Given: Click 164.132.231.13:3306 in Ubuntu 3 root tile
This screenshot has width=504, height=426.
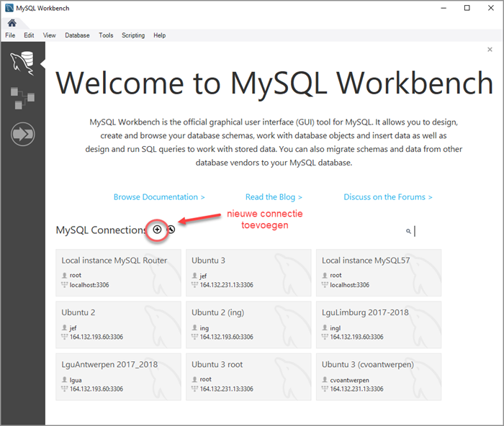Looking at the screenshot, I should [x=227, y=389].
